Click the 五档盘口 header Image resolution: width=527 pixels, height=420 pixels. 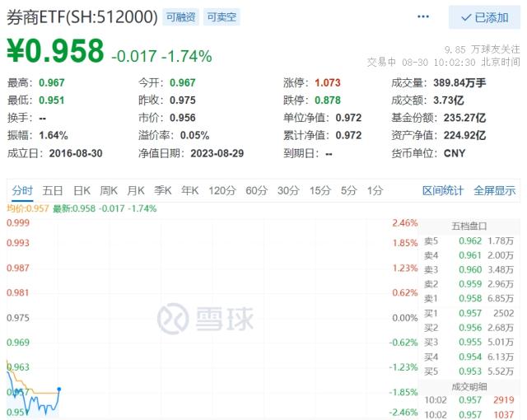[x=469, y=226]
